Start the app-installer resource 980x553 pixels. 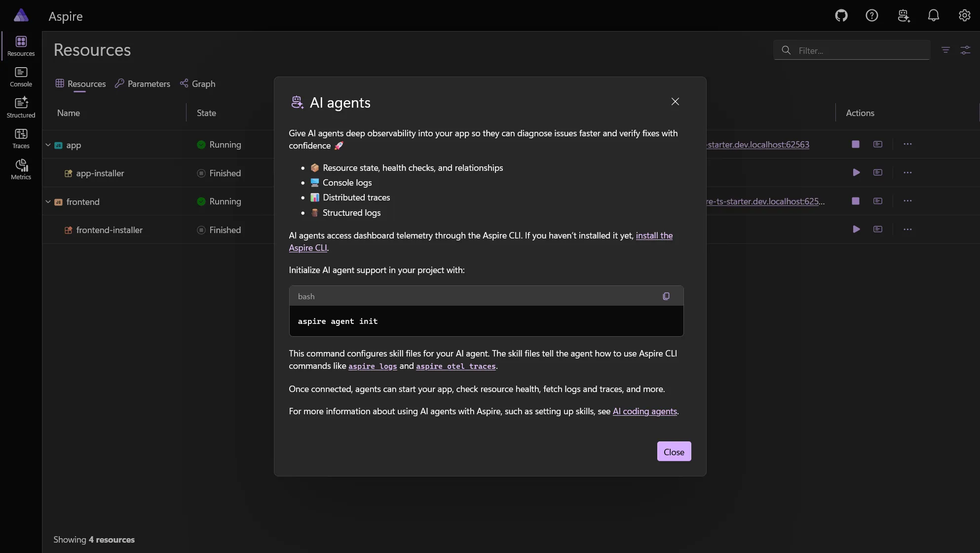point(856,172)
